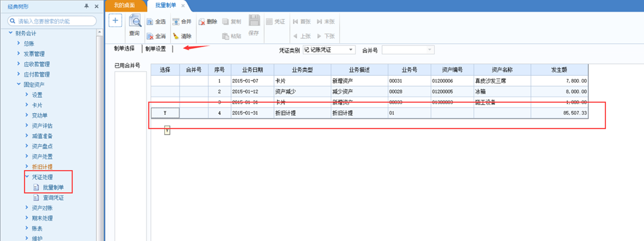Image resolution: width=644 pixels, height=241 pixels.
Task: Click the sidebar vertical scrollbar
Action: pos(99,135)
